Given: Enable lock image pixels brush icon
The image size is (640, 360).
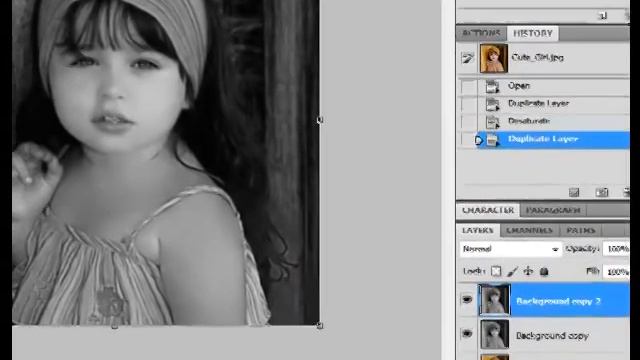Looking at the screenshot, I should click(513, 271).
